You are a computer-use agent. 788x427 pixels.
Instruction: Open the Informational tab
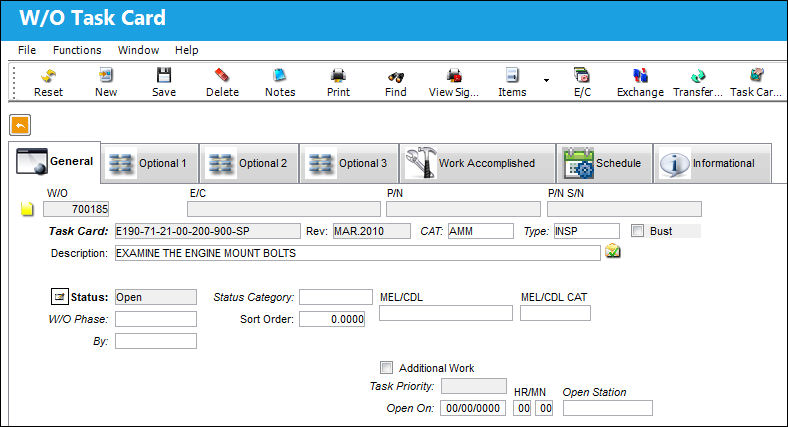713,163
